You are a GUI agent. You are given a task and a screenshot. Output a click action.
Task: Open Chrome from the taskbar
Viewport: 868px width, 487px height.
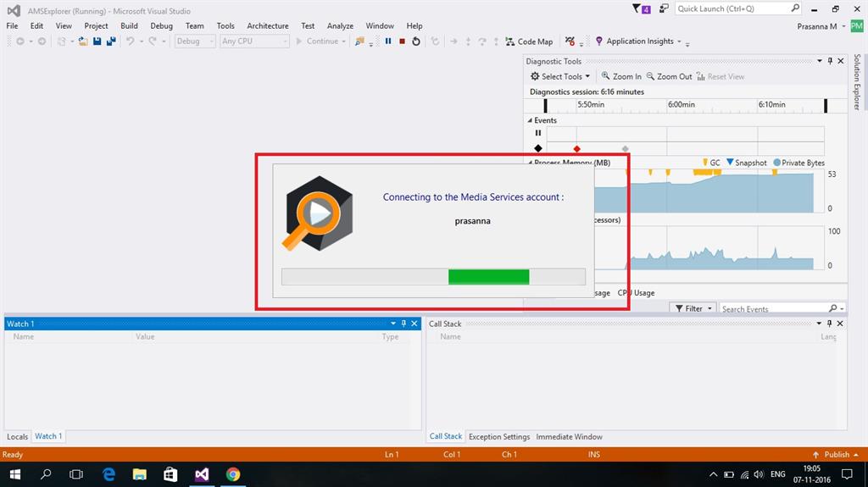[233, 474]
